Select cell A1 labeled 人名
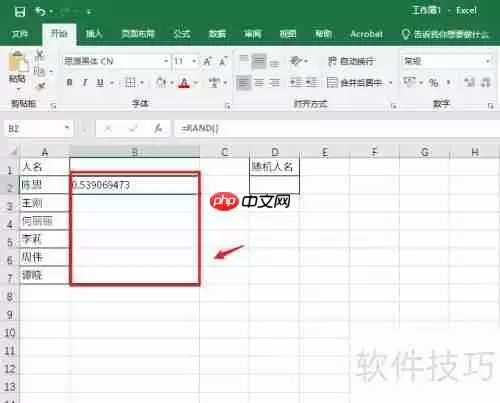500x403 pixels. [x=45, y=166]
